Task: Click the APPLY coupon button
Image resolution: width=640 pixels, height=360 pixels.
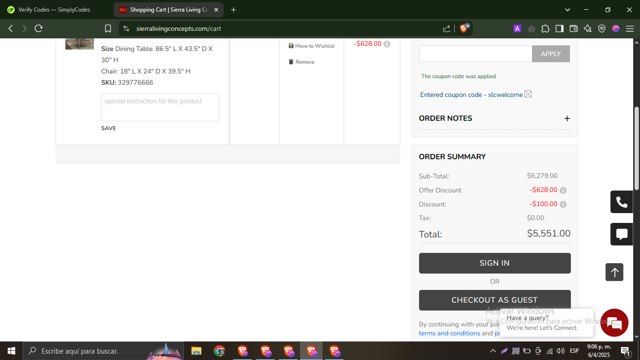Action: [551, 54]
